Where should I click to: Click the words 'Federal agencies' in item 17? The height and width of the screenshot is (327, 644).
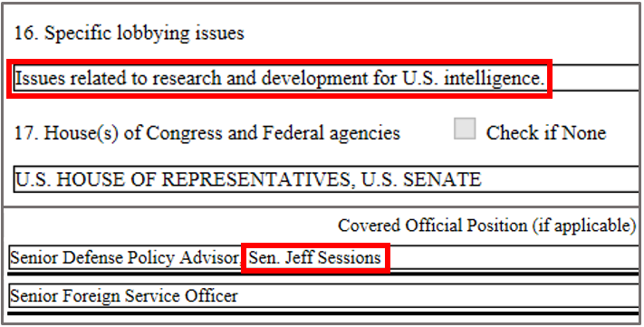[x=331, y=132]
